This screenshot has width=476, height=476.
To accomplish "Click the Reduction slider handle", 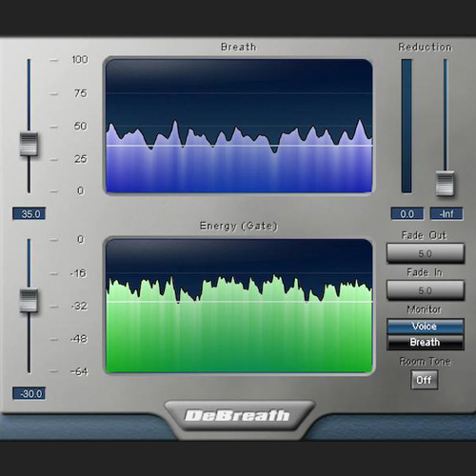I will pyautogui.click(x=446, y=184).
